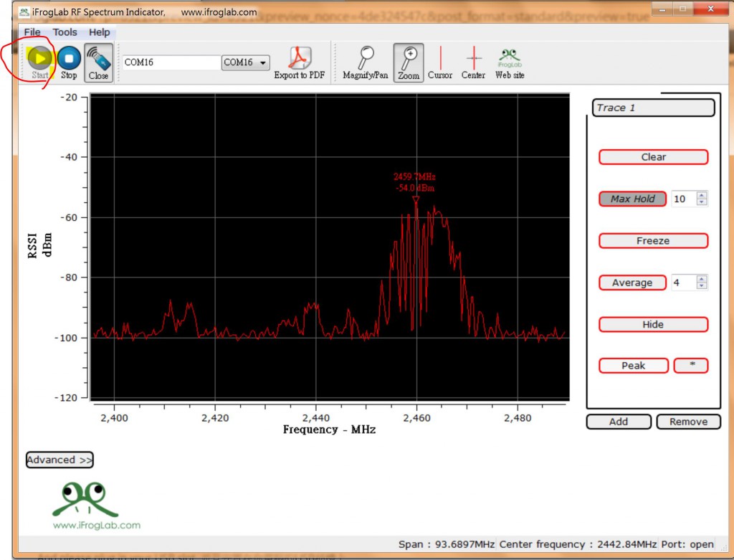Viewport: 734px width, 560px height.
Task: Click the 2,460 frequency axis label
Action: (x=416, y=417)
